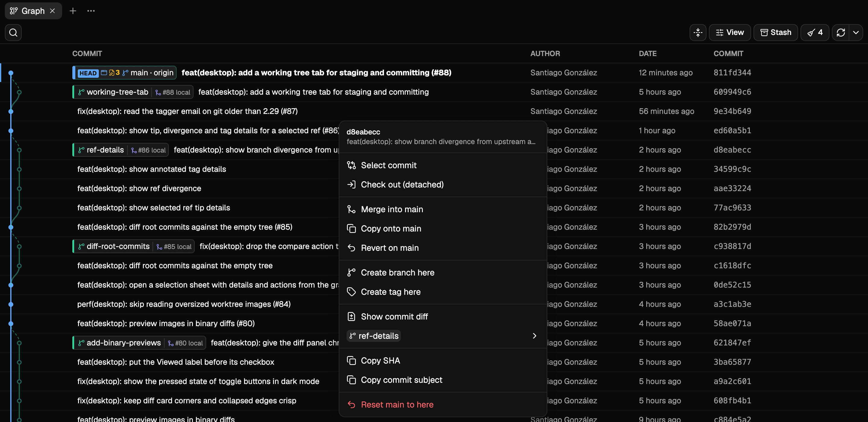Click the center-on-HEAD focus icon button
868x422 pixels.
[698, 32]
